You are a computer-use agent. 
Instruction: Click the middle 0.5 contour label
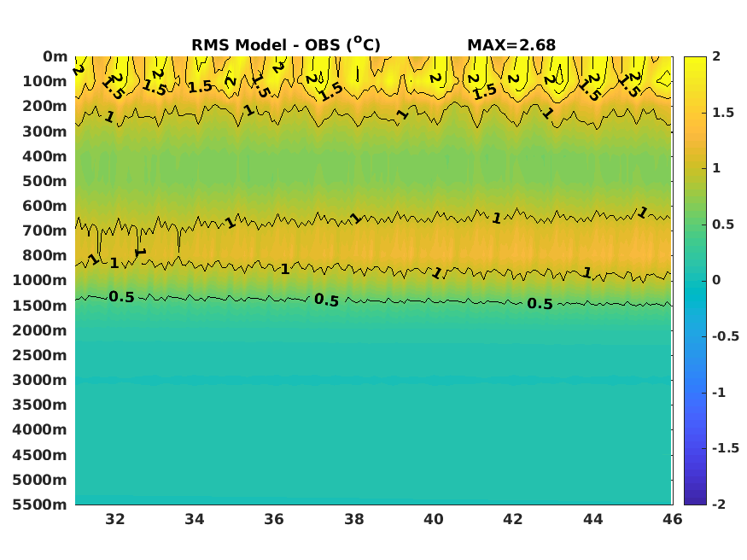pyautogui.click(x=327, y=300)
